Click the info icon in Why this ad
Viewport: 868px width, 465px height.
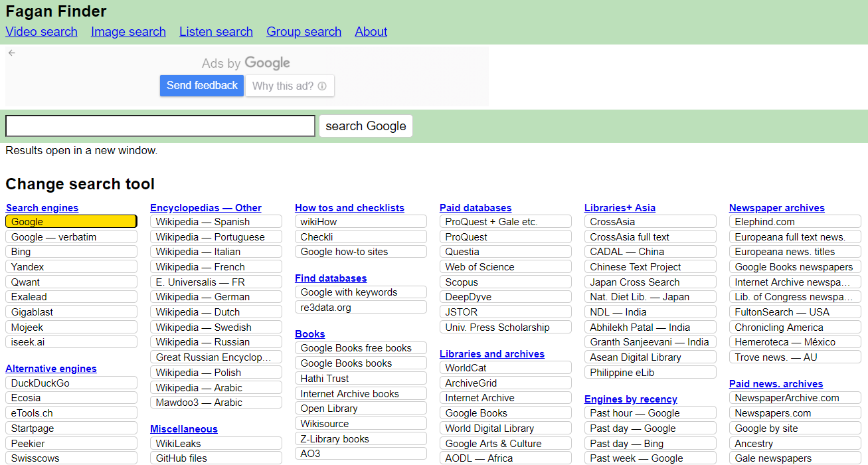point(322,86)
